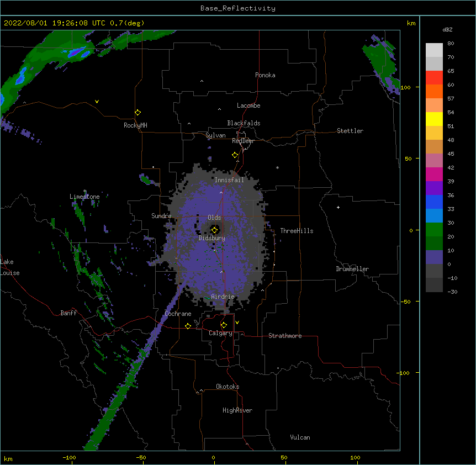Click the blue 36 dBZ color swatch
476x465 pixels.
pyautogui.click(x=434, y=202)
